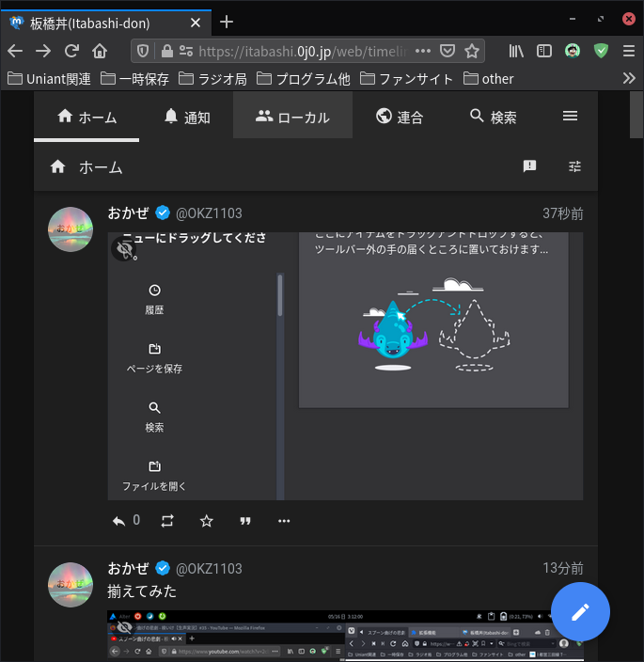This screenshot has height=662, width=644.
Task: Open the 通知 notifications tab
Action: pos(186,117)
